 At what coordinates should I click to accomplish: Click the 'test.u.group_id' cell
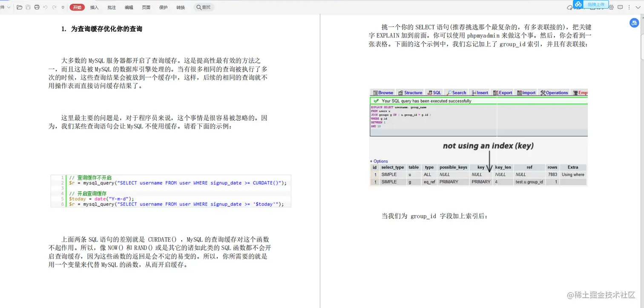pyautogui.click(x=529, y=182)
